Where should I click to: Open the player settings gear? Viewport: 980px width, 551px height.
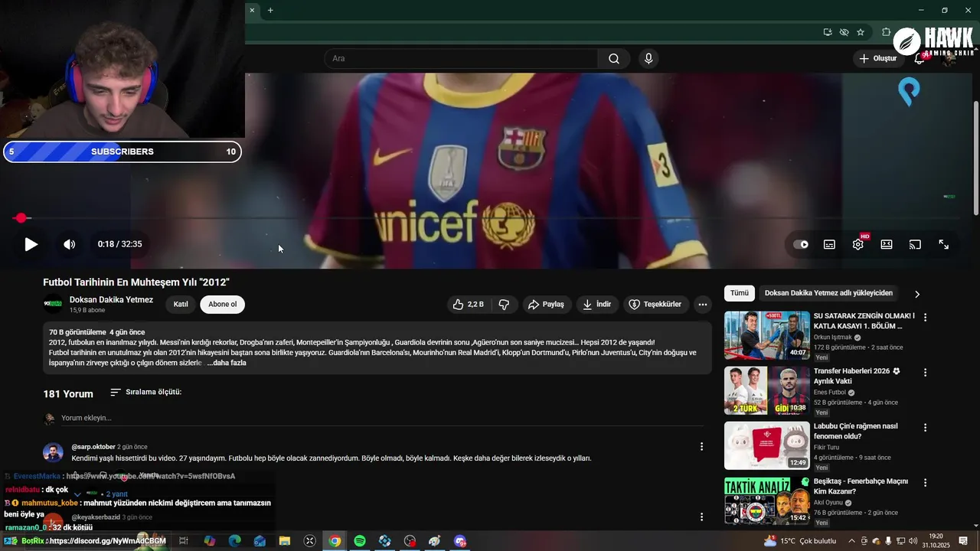[858, 244]
